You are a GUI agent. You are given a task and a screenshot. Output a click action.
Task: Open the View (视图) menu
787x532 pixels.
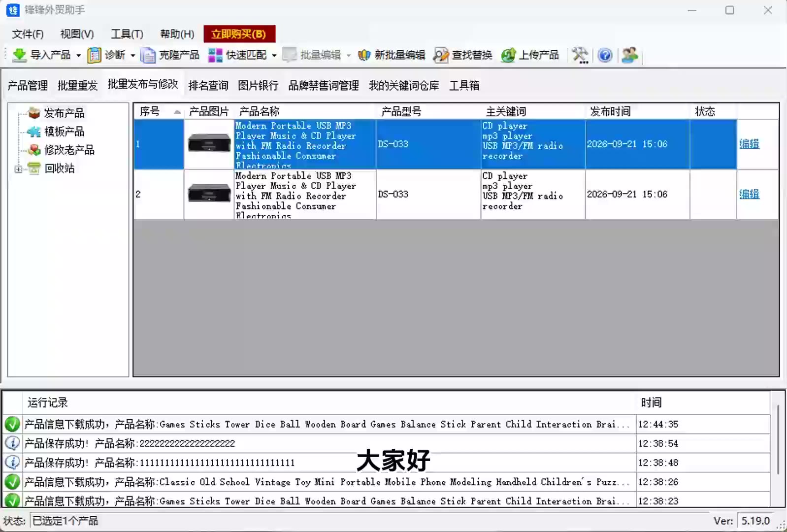[77, 34]
